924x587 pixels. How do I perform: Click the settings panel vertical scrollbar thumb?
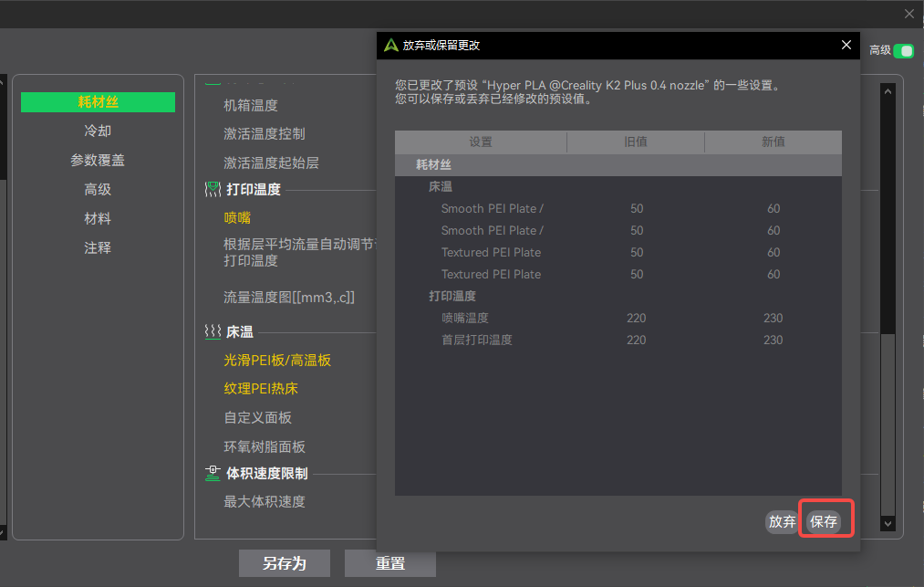pyautogui.click(x=887, y=210)
